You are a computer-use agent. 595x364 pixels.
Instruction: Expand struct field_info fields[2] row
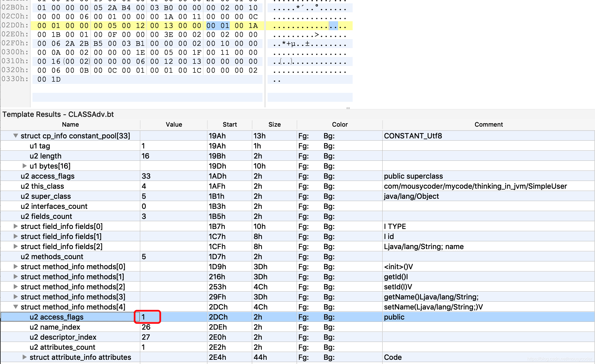pos(16,247)
